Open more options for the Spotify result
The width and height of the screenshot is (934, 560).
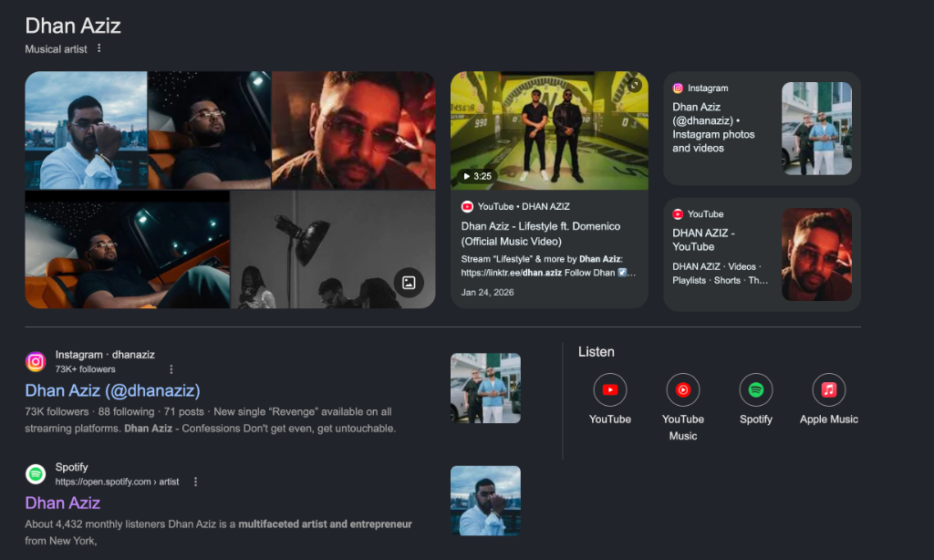pyautogui.click(x=195, y=482)
